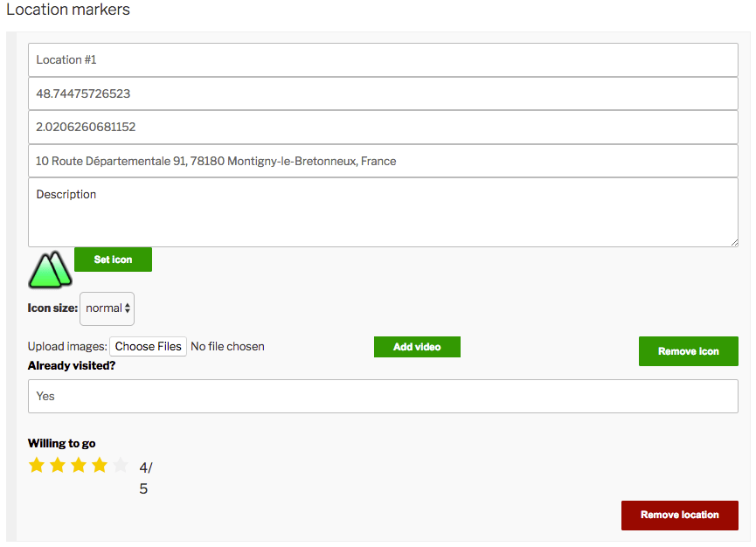756x547 pixels.
Task: Select the longitude field showing 2.0206260681152
Action: (x=383, y=127)
